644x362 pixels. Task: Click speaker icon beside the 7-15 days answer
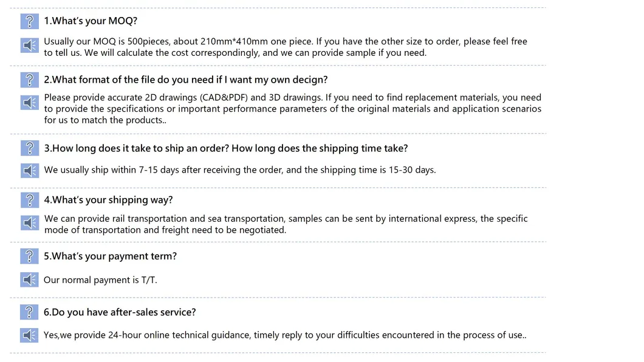29,170
